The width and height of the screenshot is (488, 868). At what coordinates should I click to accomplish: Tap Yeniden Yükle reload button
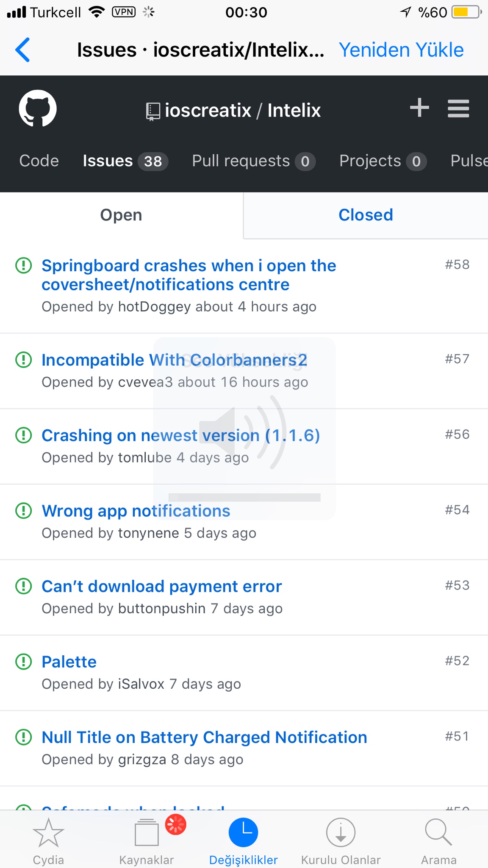coord(401,50)
